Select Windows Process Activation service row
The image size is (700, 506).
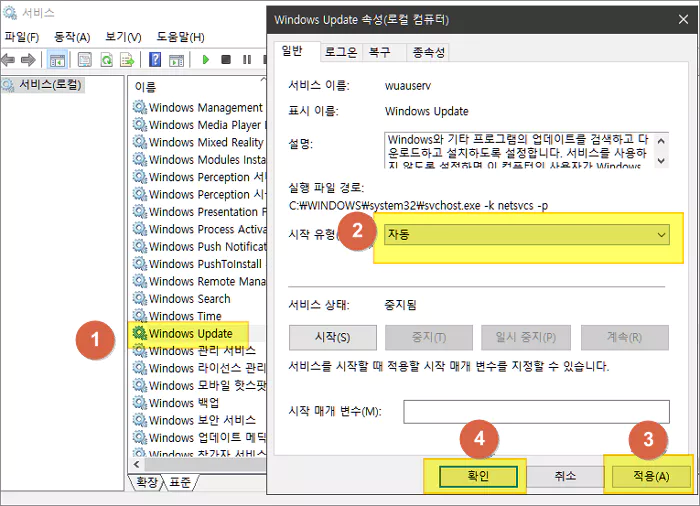(x=199, y=229)
